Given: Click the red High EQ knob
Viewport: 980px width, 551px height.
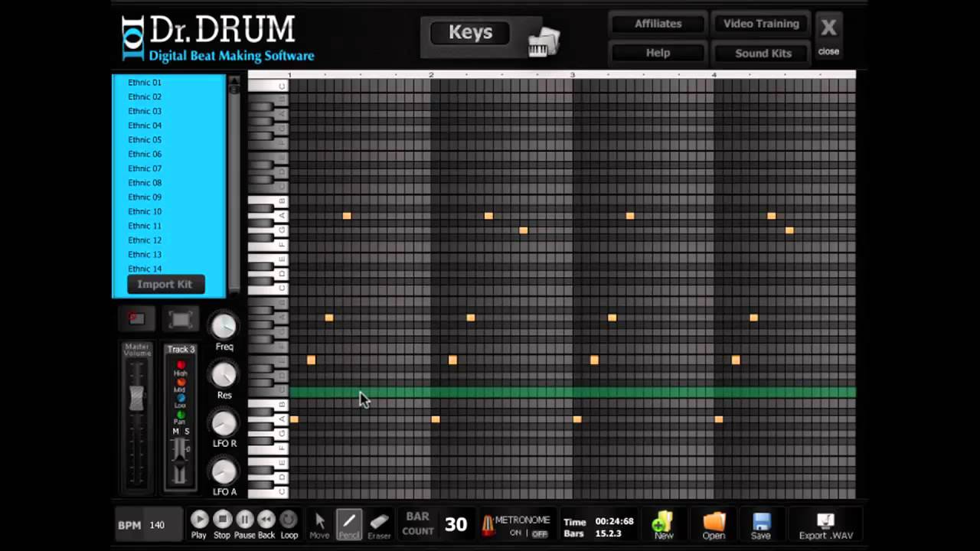Looking at the screenshot, I should (x=181, y=366).
